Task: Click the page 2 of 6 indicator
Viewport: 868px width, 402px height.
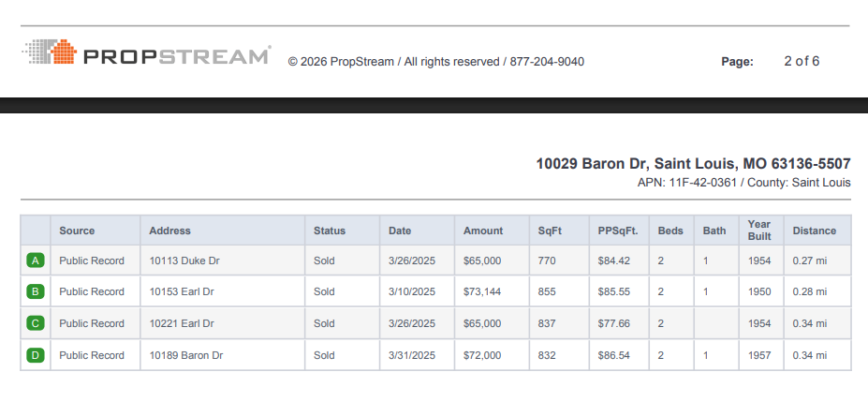Action: coord(802,62)
